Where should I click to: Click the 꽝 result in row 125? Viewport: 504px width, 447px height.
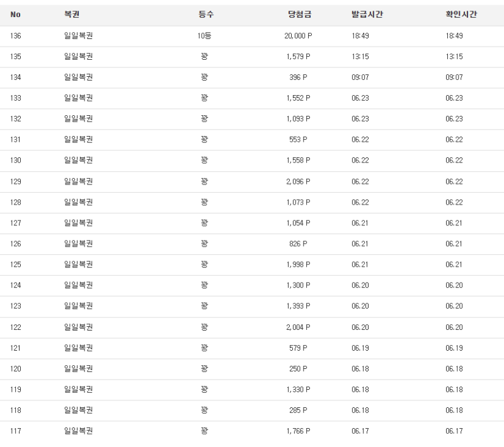click(x=204, y=264)
